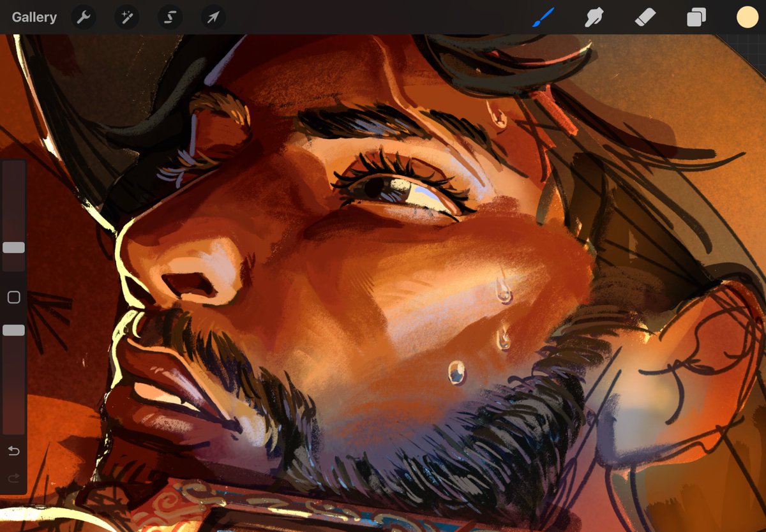Screen dimensions: 766x532
Task: Click the brush size slider handle
Action: pos(13,248)
